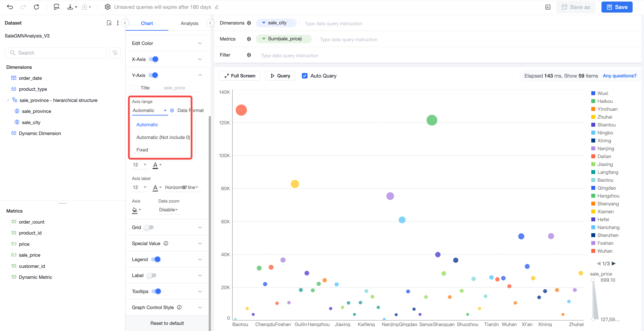The height and width of the screenshot is (331, 644).
Task: Click the refresh icon in top toolbar
Action: tap(37, 7)
